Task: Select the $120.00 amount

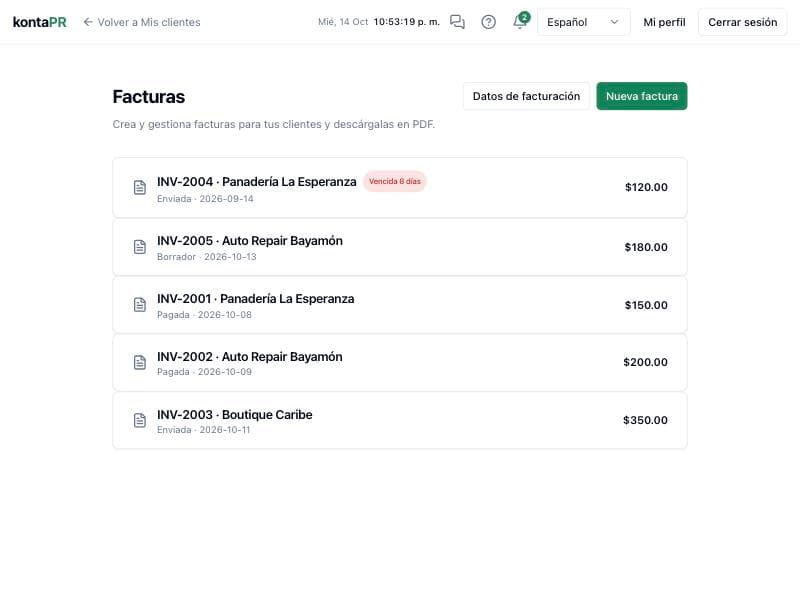Action: (646, 187)
